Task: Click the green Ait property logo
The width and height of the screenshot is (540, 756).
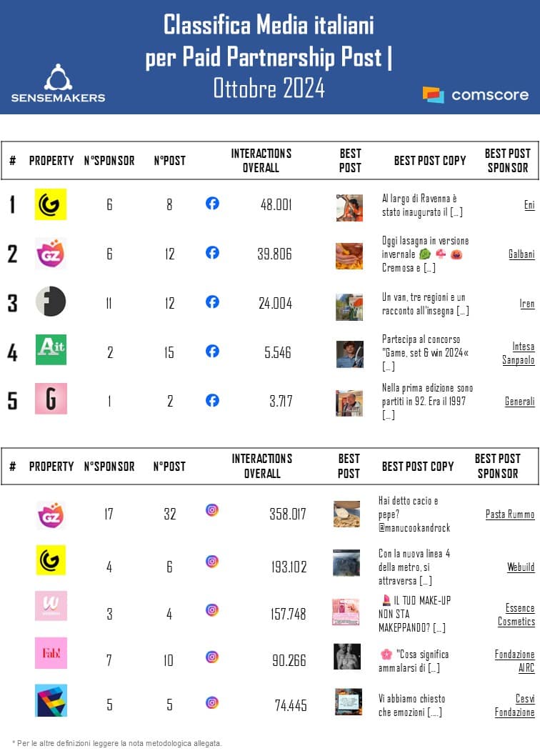Action: pos(51,350)
